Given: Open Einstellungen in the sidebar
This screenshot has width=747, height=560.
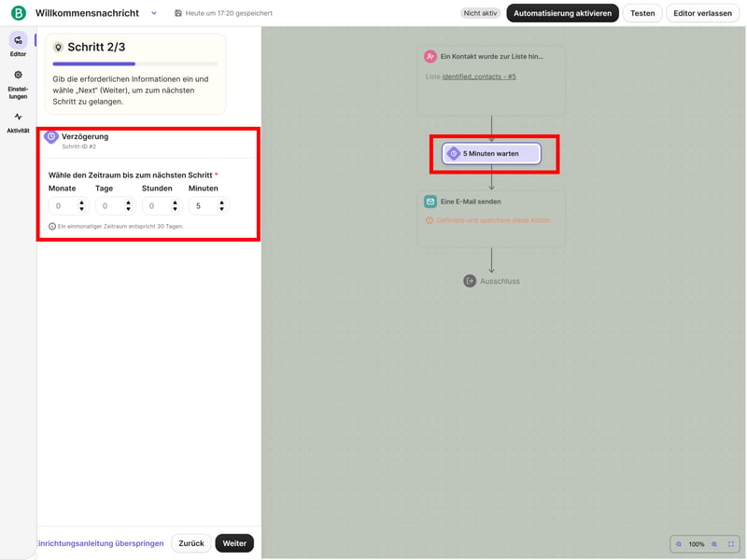Looking at the screenshot, I should (18, 83).
